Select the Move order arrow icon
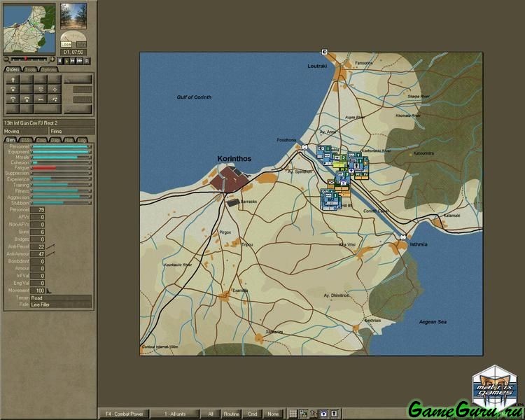The width and height of the screenshot is (525, 420). (x=13, y=80)
